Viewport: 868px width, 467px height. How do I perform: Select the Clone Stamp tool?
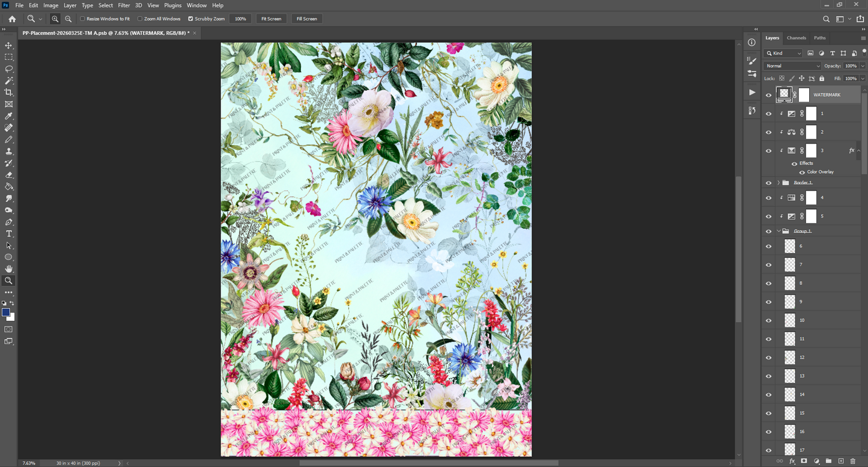pyautogui.click(x=8, y=151)
